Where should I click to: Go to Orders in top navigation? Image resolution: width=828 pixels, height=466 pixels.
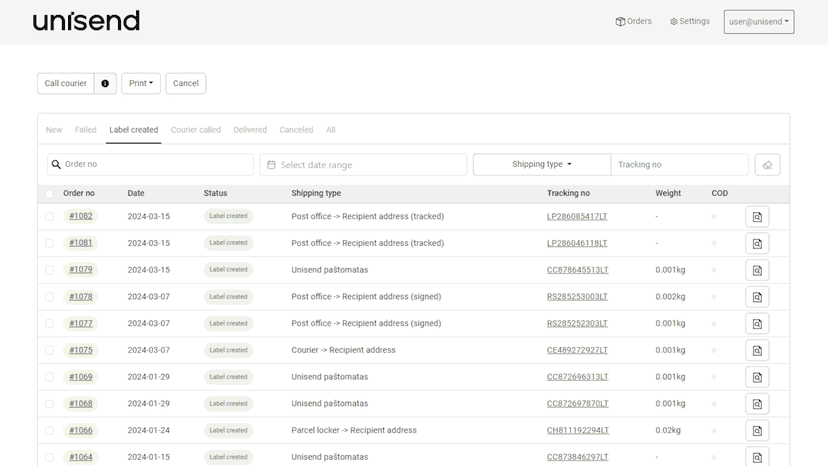(634, 21)
